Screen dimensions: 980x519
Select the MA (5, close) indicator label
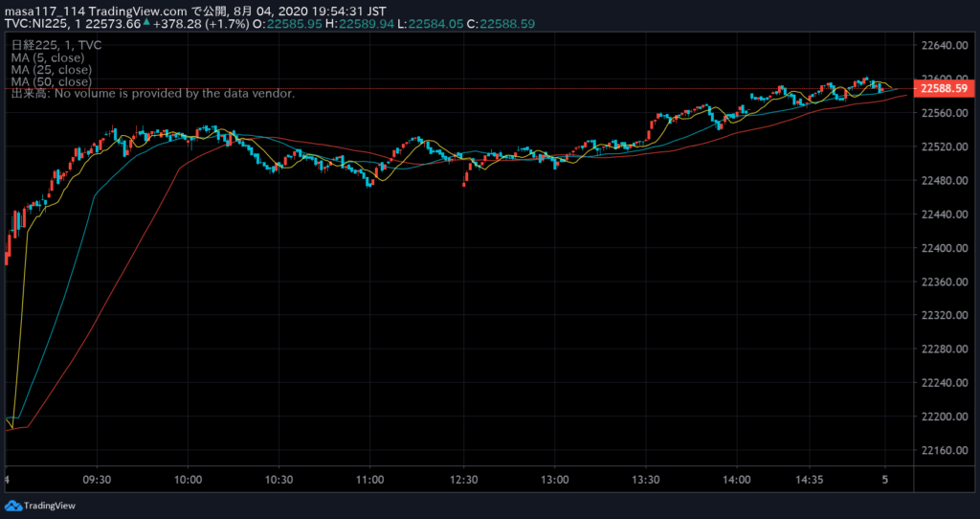(48, 57)
